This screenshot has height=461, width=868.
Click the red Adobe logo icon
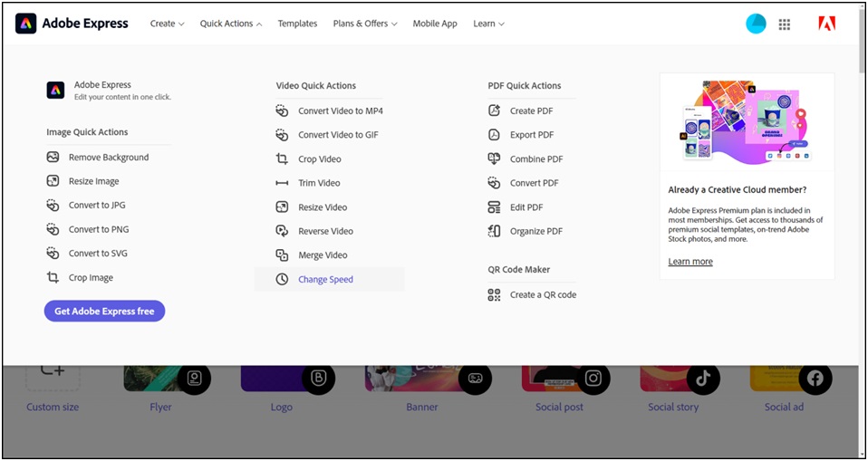[x=825, y=24]
